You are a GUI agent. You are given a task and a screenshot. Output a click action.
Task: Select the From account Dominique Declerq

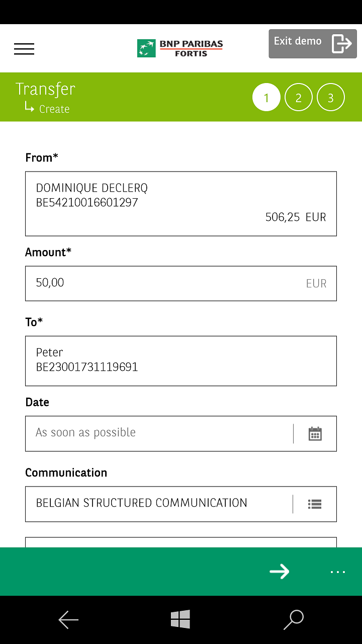click(x=181, y=203)
